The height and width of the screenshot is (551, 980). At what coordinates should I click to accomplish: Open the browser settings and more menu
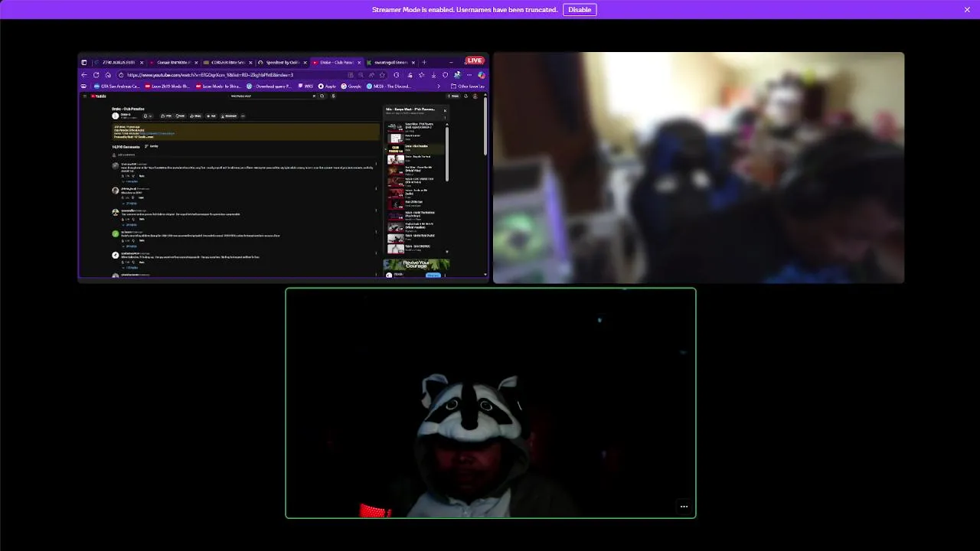tap(469, 75)
